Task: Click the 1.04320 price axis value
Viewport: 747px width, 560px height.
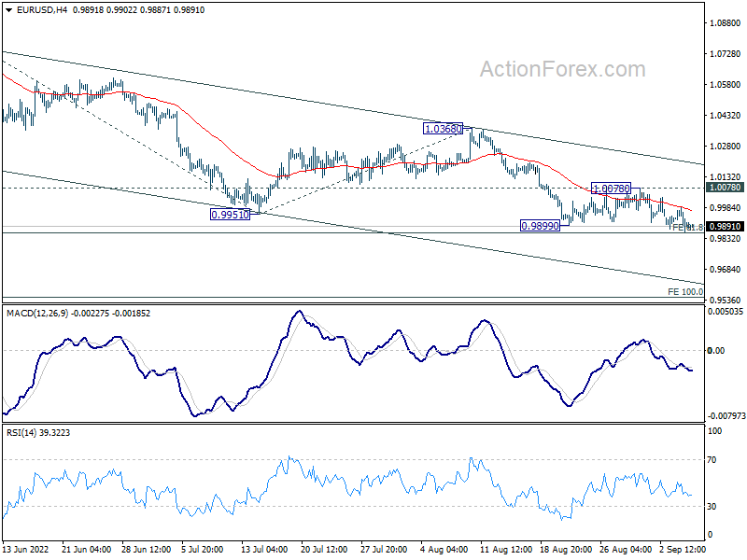Action: 726,115
